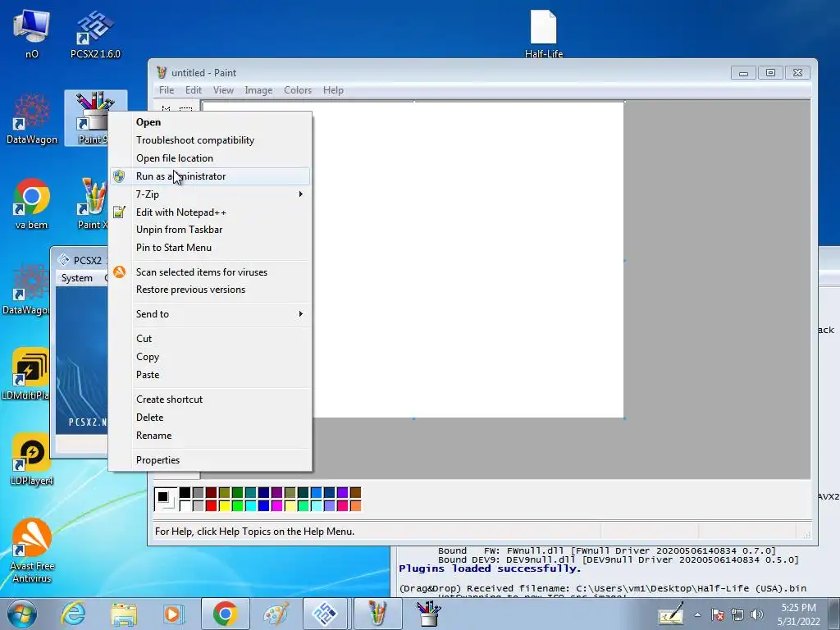
Task: Select the Paint XP desktop shortcut
Action: [94, 203]
